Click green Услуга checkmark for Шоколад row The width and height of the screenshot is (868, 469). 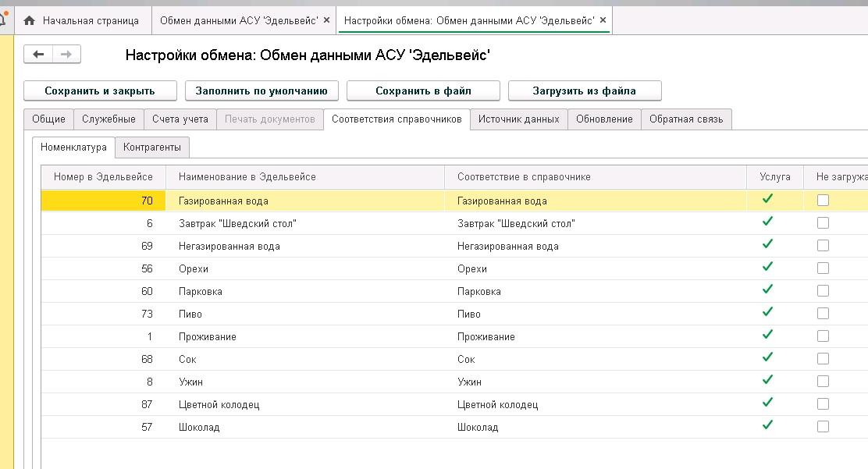click(x=767, y=426)
